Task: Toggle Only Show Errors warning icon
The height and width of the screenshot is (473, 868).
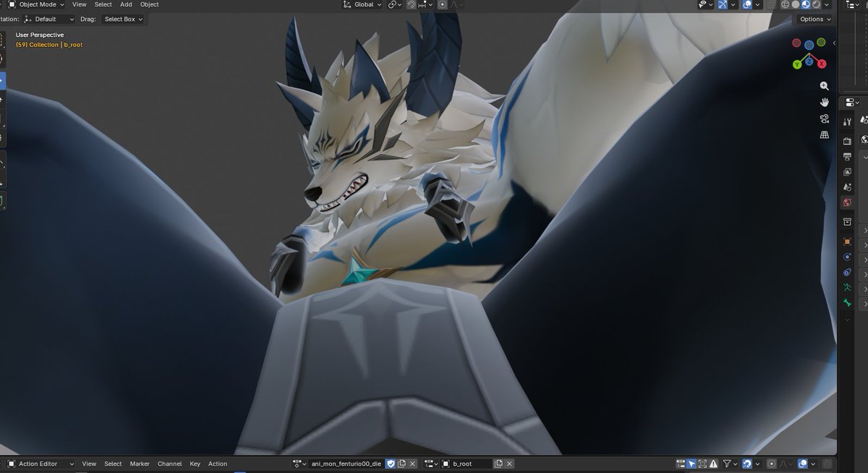Action: pos(713,464)
